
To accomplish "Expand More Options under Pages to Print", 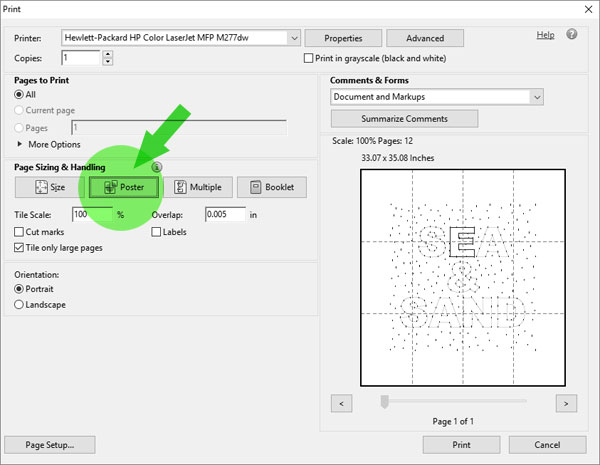I will pos(49,144).
